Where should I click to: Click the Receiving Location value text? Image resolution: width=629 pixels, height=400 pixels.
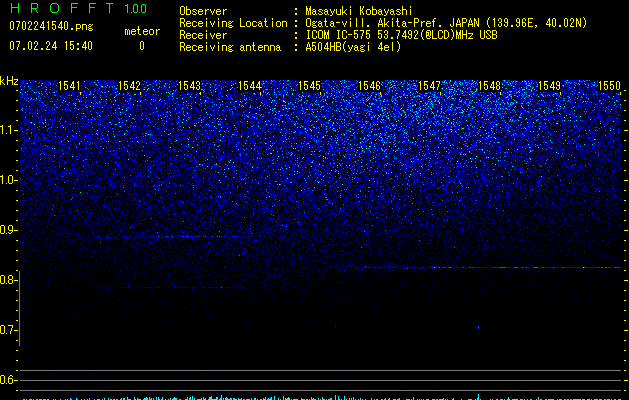coord(446,23)
